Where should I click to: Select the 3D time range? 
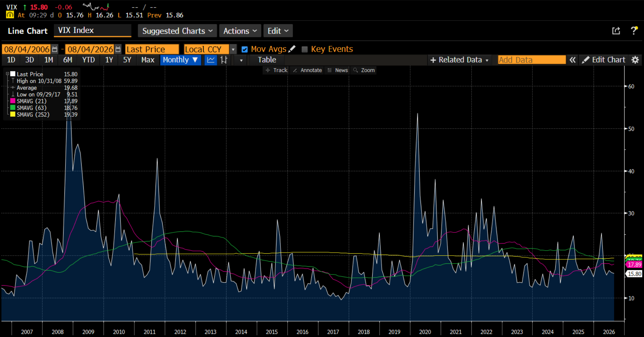30,60
